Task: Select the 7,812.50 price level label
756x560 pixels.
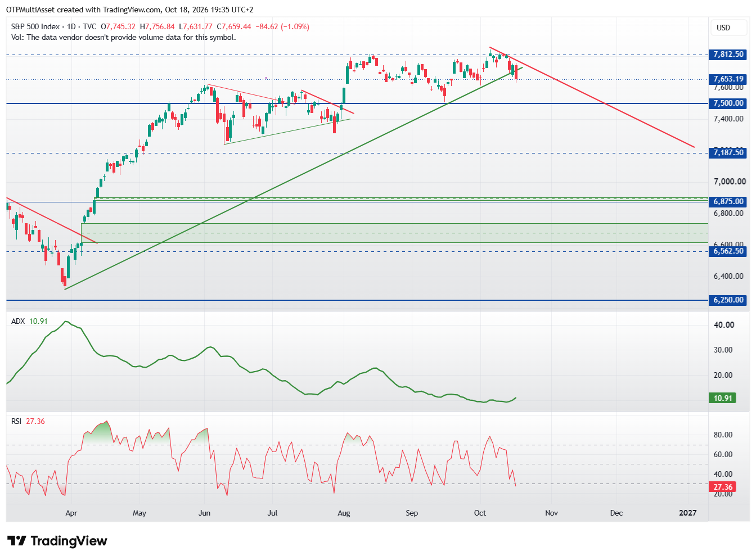Action: [728, 55]
